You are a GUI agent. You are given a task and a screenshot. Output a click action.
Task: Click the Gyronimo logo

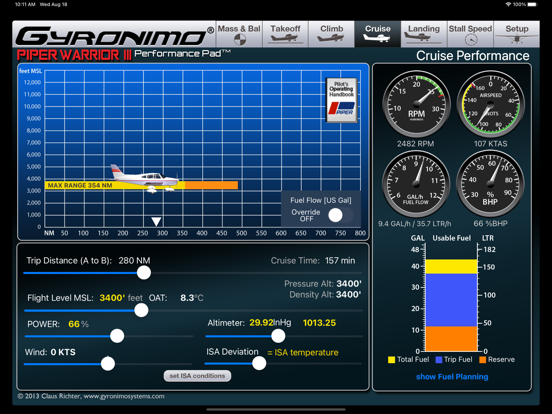tap(114, 36)
